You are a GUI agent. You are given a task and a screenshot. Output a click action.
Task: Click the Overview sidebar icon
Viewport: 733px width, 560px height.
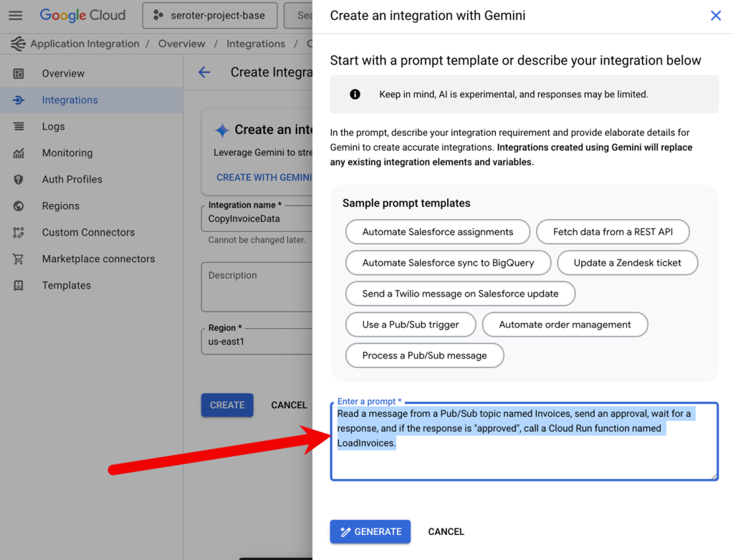(x=19, y=74)
